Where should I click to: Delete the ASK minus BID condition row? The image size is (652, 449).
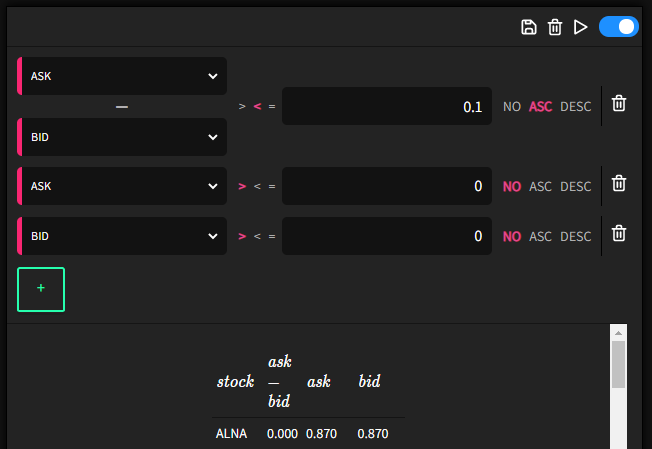[619, 104]
